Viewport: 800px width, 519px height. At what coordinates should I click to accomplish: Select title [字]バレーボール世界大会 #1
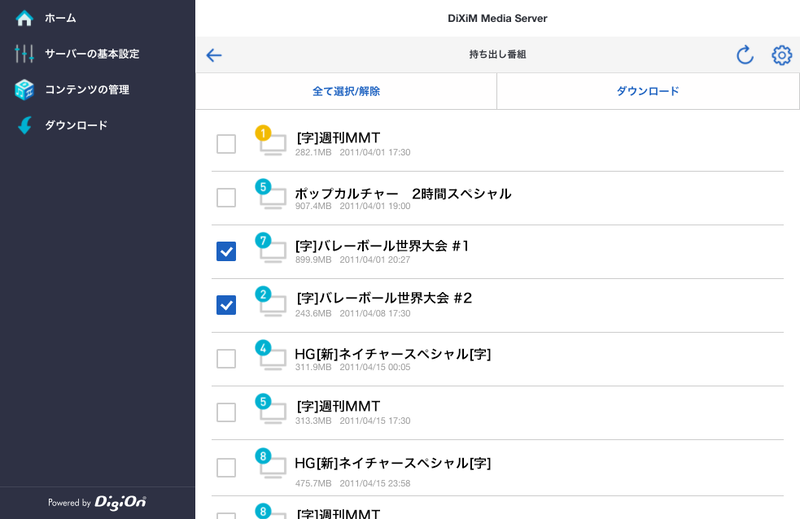(382, 245)
